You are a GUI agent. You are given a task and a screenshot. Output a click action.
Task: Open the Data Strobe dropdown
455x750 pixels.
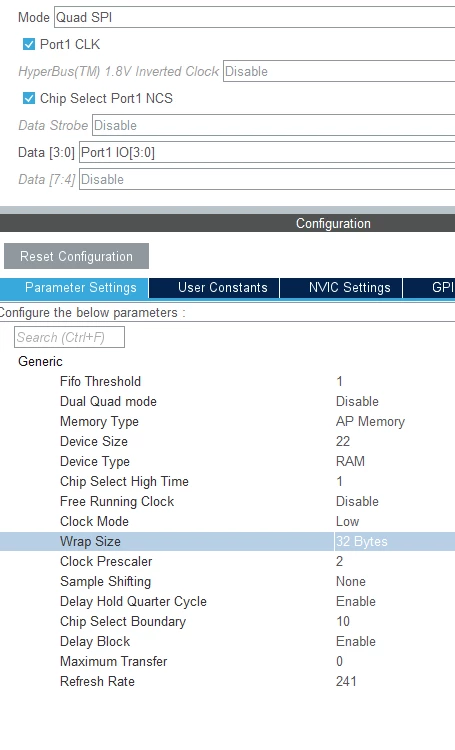tap(273, 125)
